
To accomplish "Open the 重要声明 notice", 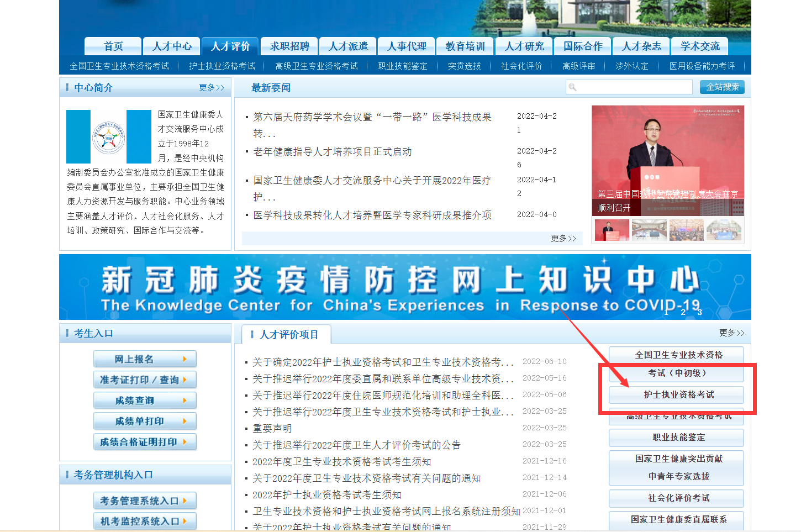I will pyautogui.click(x=272, y=429).
